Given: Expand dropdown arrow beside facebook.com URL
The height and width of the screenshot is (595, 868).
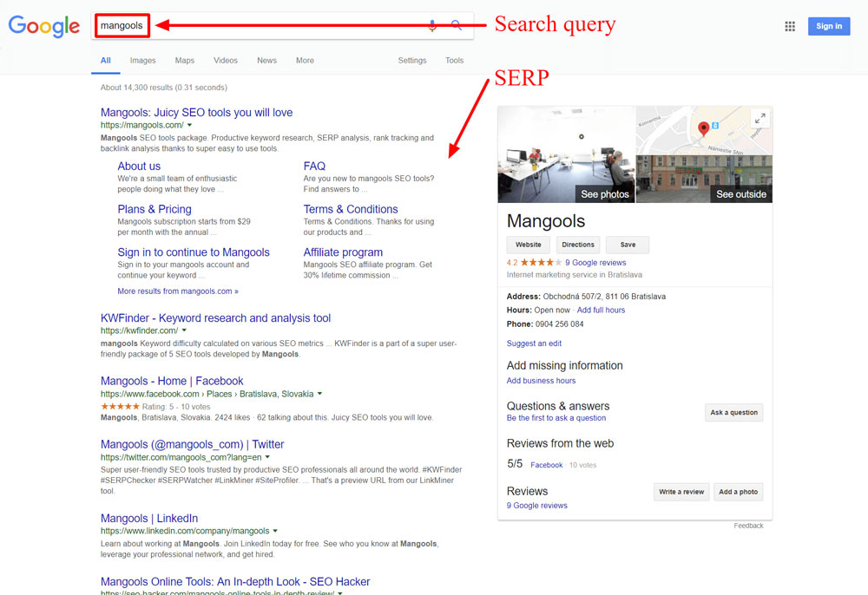Looking at the screenshot, I should pyautogui.click(x=319, y=395).
